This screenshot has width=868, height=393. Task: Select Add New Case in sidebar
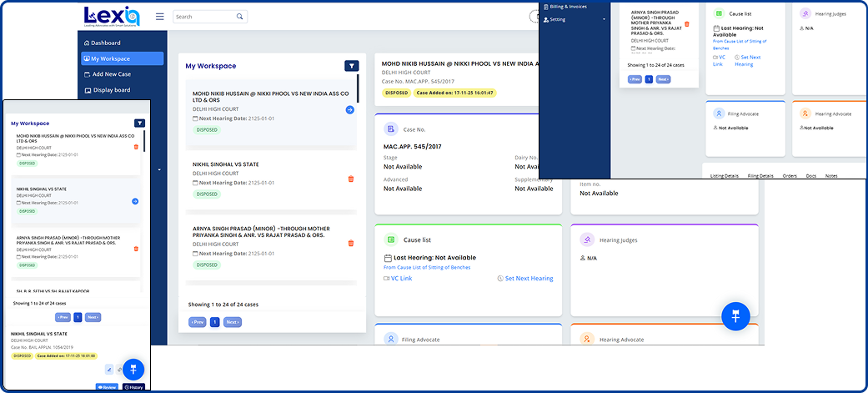111,74
